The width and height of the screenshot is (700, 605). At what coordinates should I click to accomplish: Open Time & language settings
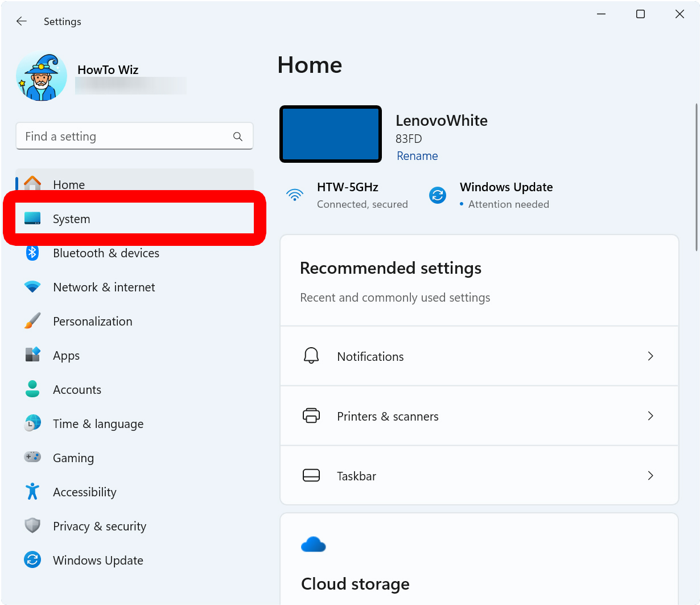(98, 424)
